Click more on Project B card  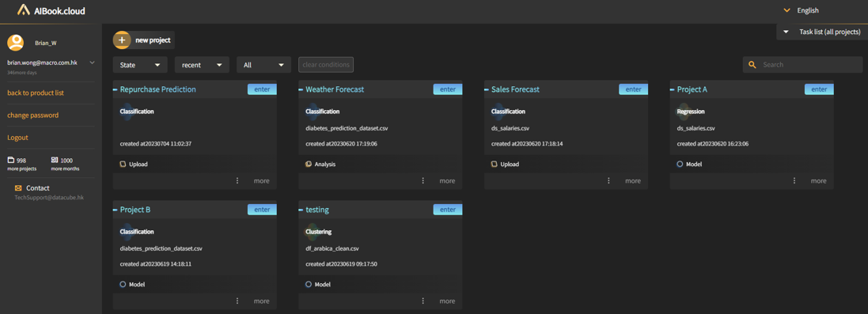click(x=262, y=301)
